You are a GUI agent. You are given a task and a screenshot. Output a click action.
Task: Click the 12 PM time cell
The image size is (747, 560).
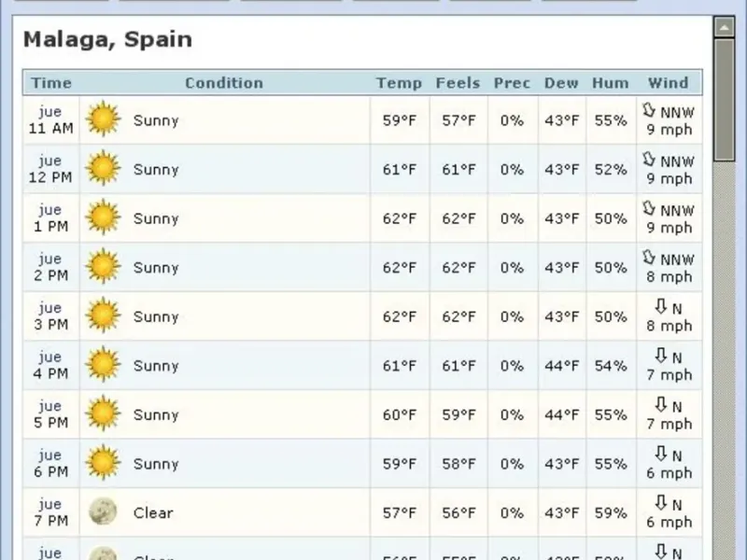[x=50, y=170]
